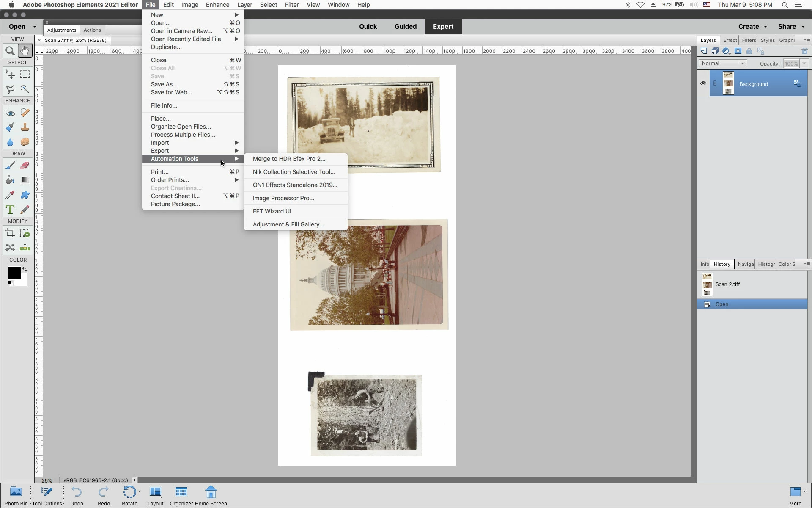Image resolution: width=812 pixels, height=508 pixels.
Task: Open the Normal blend mode dropdown
Action: [723, 63]
